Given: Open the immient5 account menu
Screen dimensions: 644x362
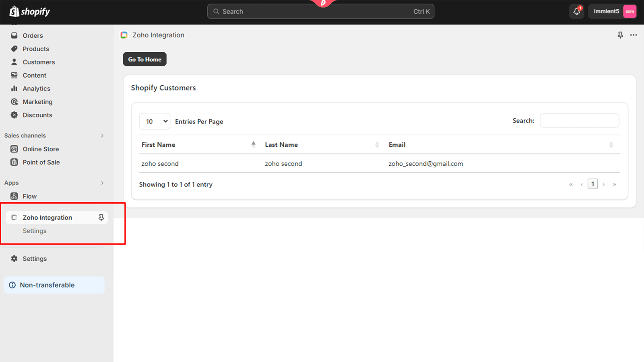Looking at the screenshot, I should tap(612, 12).
